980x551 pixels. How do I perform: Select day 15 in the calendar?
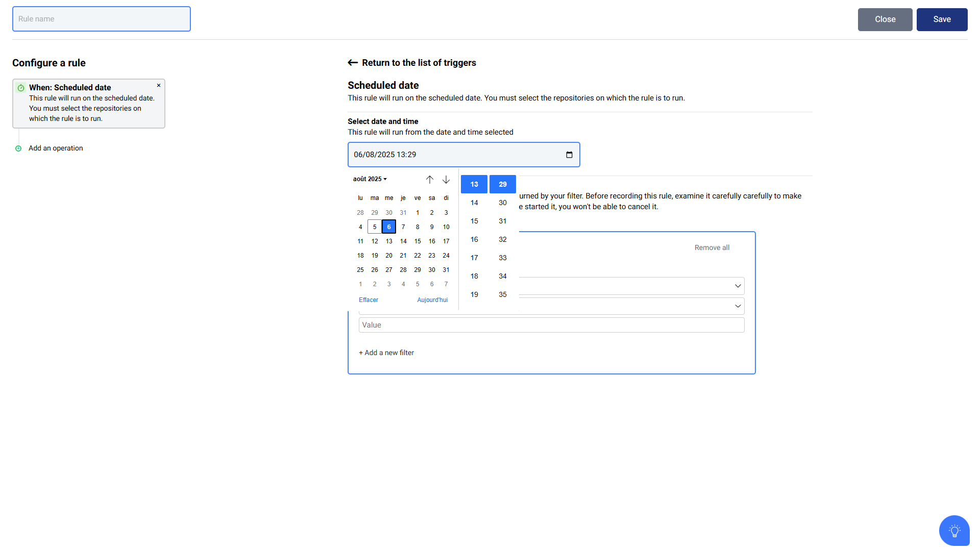coord(418,241)
